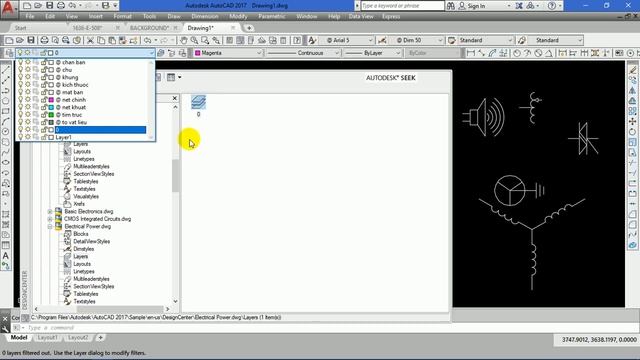Click the Plot printer icon in the toolbar
The width and height of the screenshot is (640, 360).
point(44,40)
